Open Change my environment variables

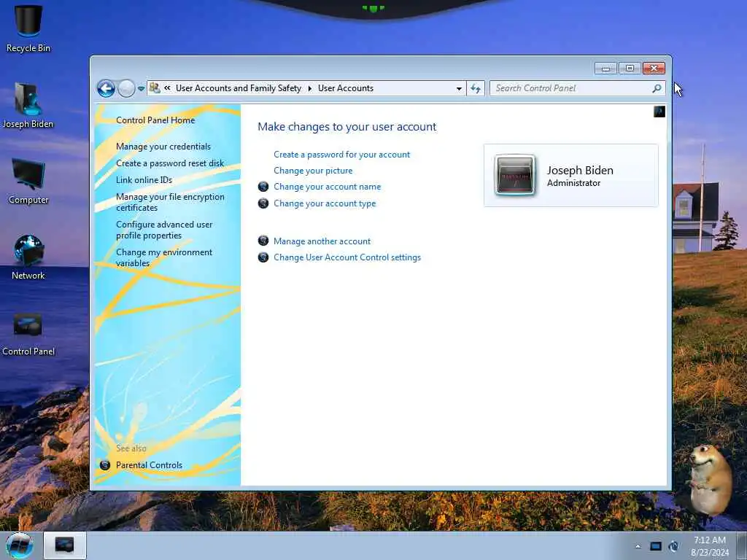point(164,257)
